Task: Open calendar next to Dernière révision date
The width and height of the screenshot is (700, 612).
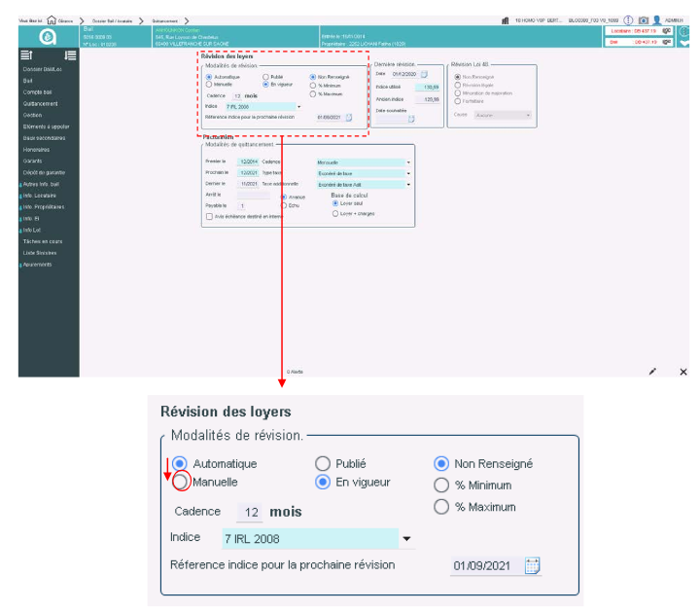Action: [x=424, y=74]
